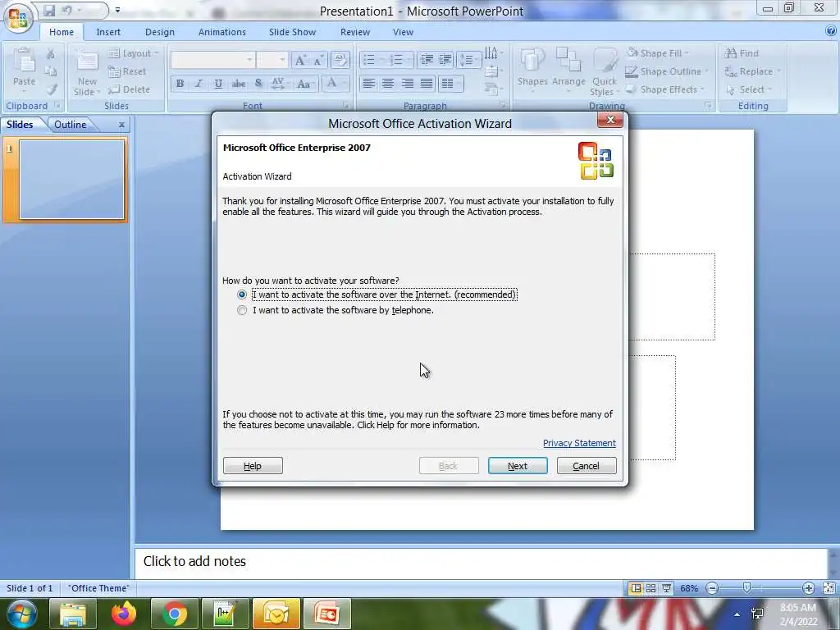The width and height of the screenshot is (840, 630).
Task: Click Decrease Font Size icon
Action: 318,60
